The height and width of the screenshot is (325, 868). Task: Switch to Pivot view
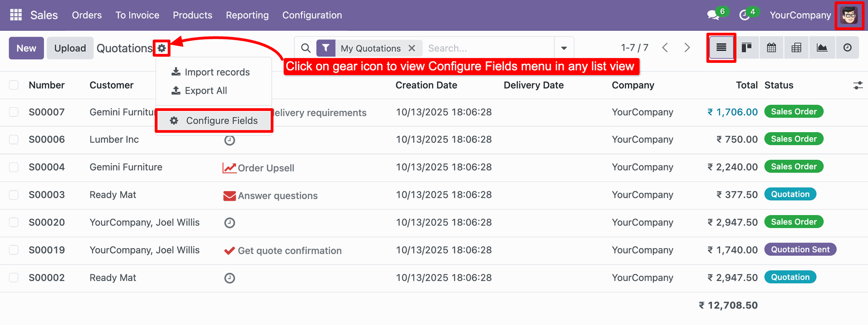(797, 48)
